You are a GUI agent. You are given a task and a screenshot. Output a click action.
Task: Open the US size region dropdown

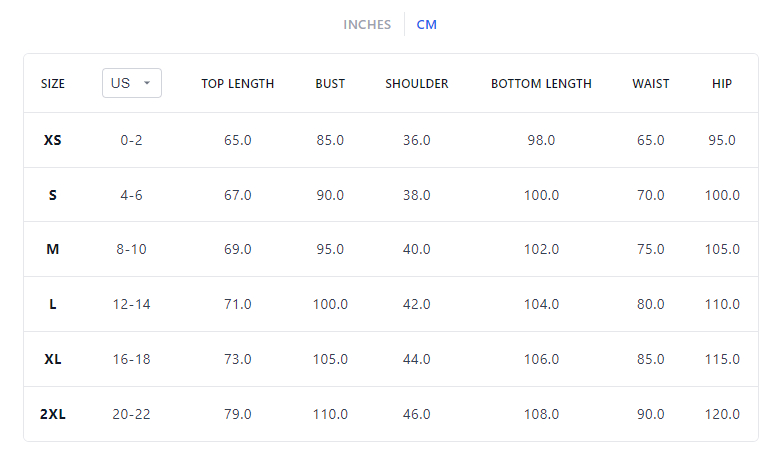(131, 83)
